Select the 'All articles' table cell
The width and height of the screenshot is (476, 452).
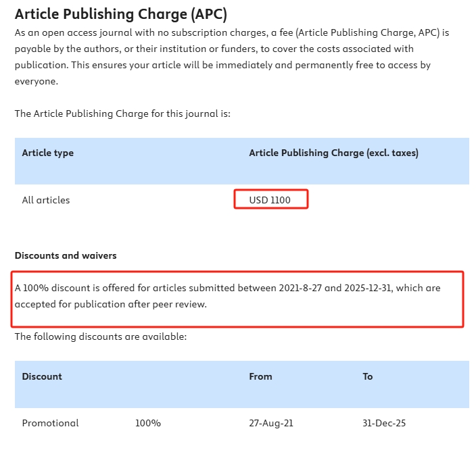coord(46,200)
